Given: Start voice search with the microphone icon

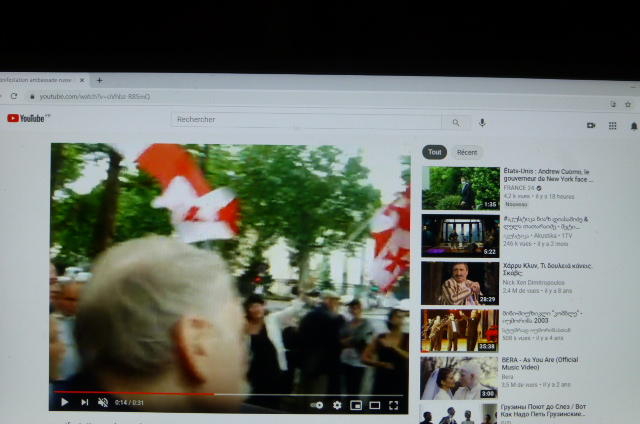Looking at the screenshot, I should tap(482, 122).
